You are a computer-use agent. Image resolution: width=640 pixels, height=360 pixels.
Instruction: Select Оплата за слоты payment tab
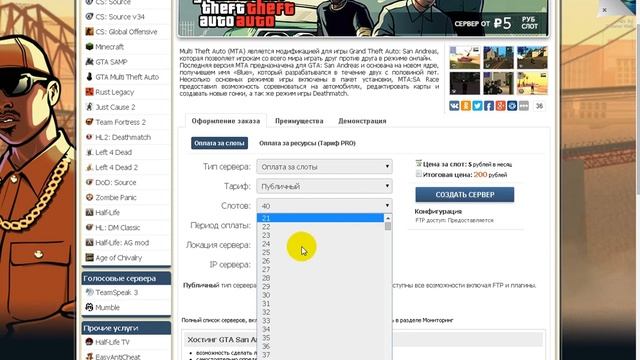219,143
